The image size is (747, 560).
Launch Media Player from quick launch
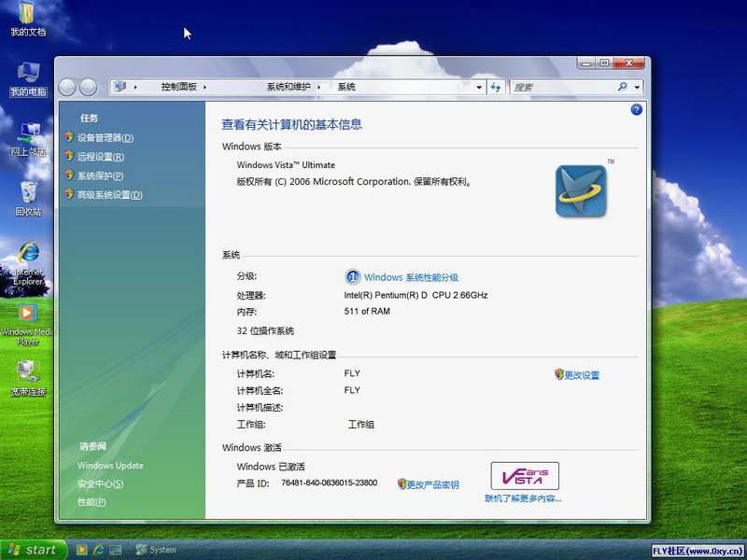[x=81, y=550]
